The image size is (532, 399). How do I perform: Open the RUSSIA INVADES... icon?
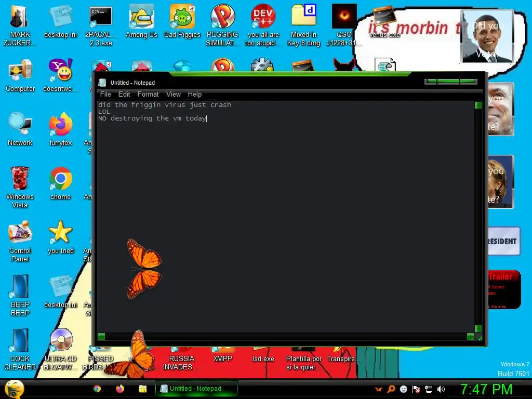pyautogui.click(x=182, y=360)
